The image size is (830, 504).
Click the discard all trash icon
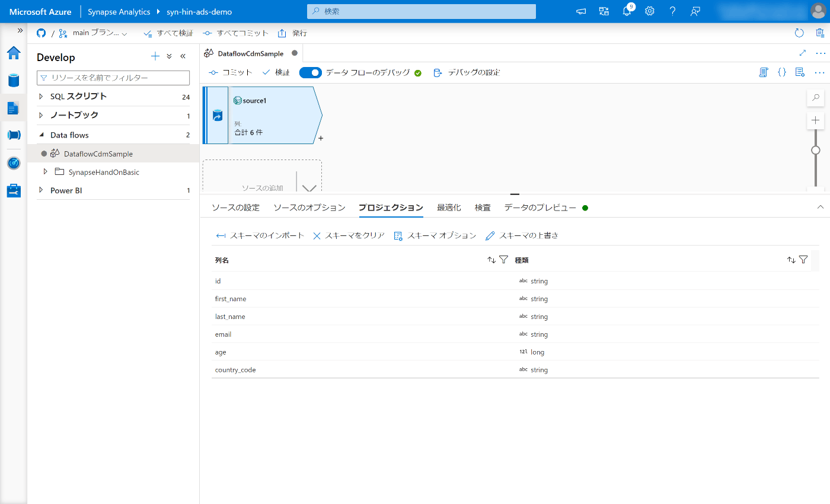[820, 33]
